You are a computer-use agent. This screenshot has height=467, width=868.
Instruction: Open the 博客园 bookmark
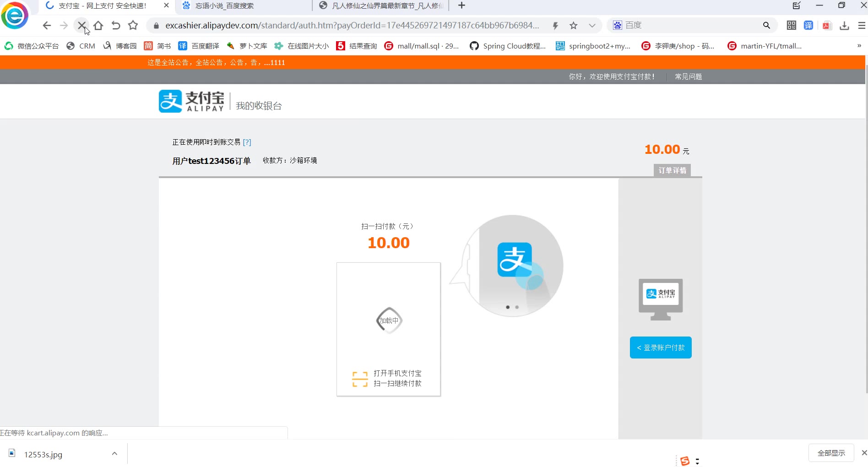click(119, 46)
